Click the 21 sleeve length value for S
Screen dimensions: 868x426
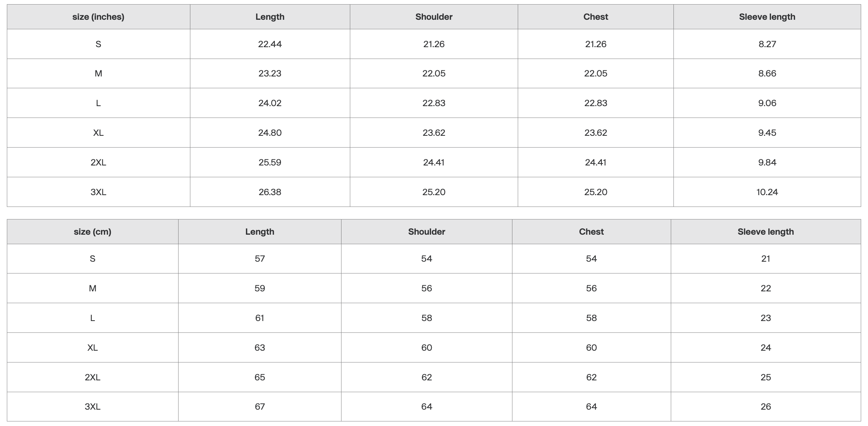pos(766,259)
